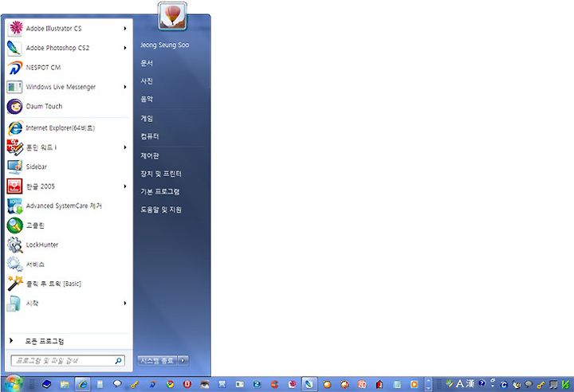Open 장치 및 프린터
This screenshot has width=574, height=392.
tap(161, 174)
